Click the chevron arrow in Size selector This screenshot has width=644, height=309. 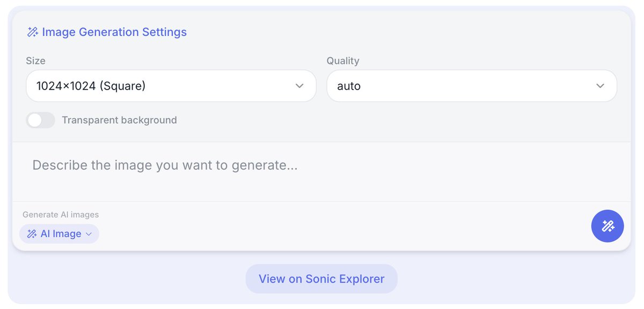pyautogui.click(x=299, y=86)
